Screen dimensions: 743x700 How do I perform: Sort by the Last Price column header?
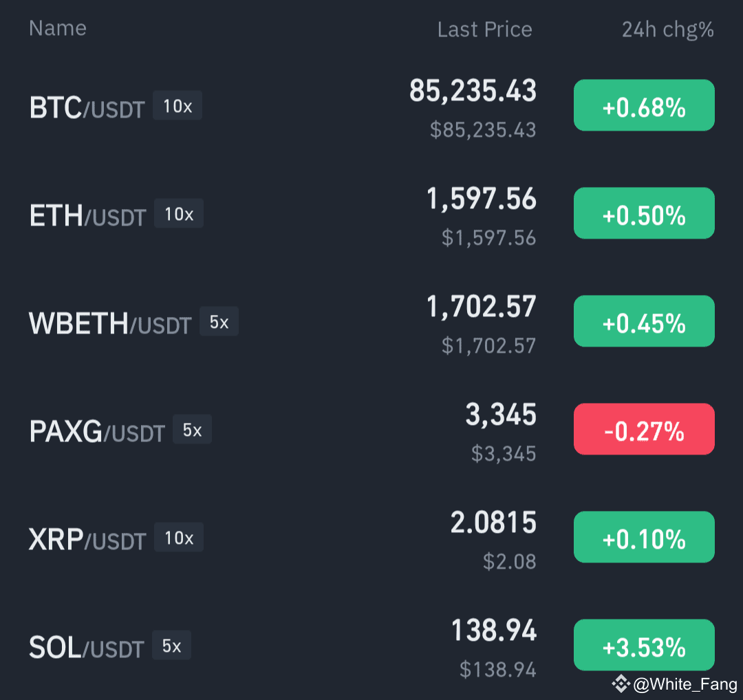click(x=484, y=29)
